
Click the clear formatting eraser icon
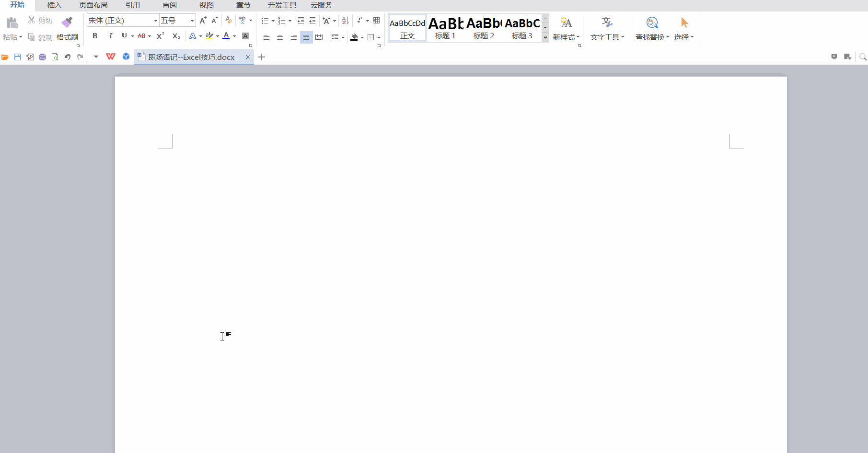[229, 21]
